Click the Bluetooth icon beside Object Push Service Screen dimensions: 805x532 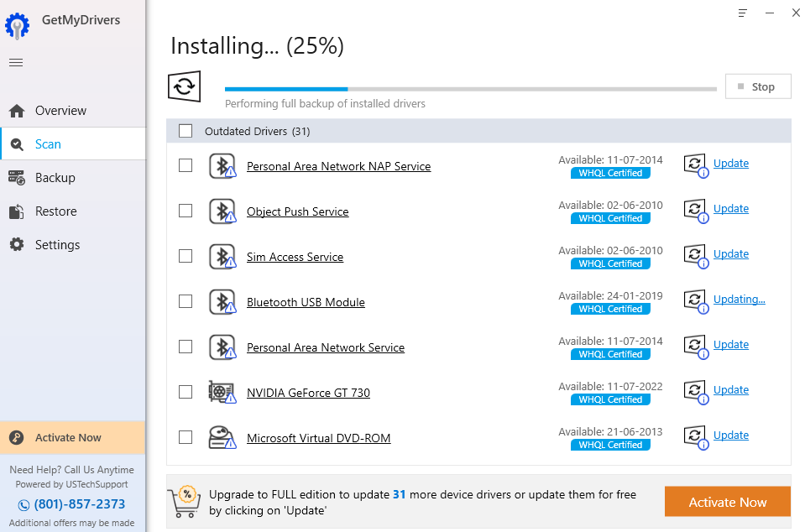click(x=222, y=211)
